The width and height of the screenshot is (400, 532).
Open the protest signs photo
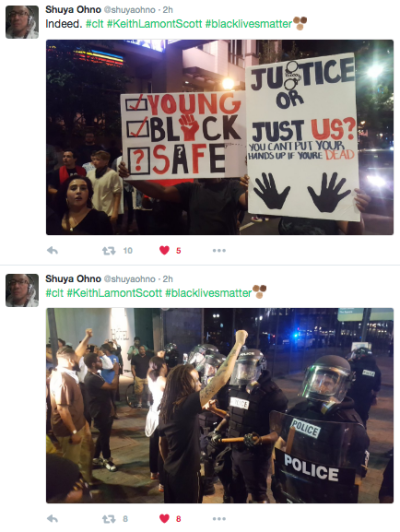click(x=220, y=137)
